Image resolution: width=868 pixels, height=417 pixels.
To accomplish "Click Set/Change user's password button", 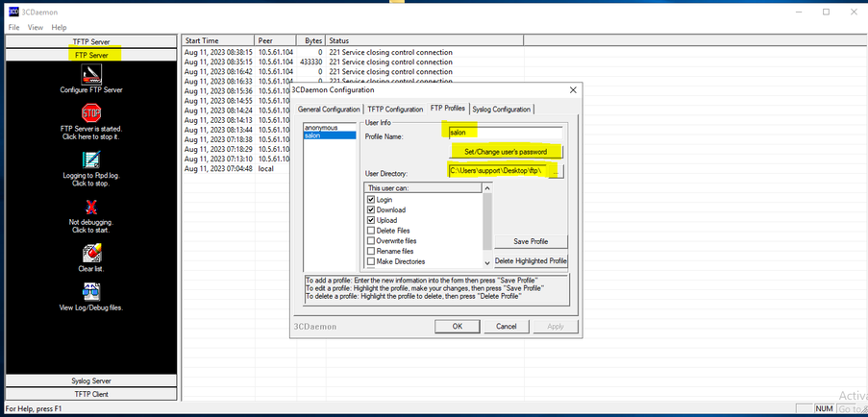I will [506, 152].
